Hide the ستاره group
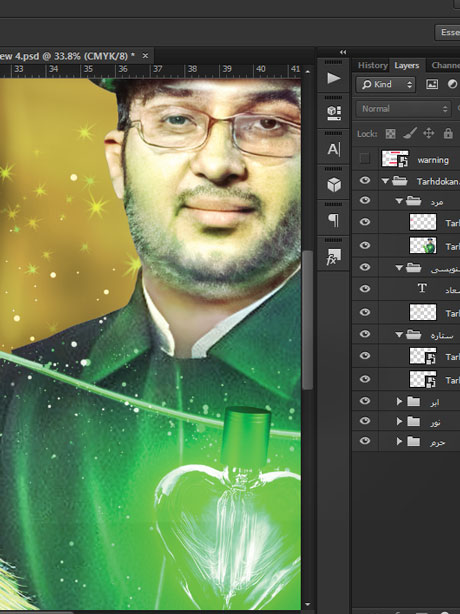 pos(364,334)
